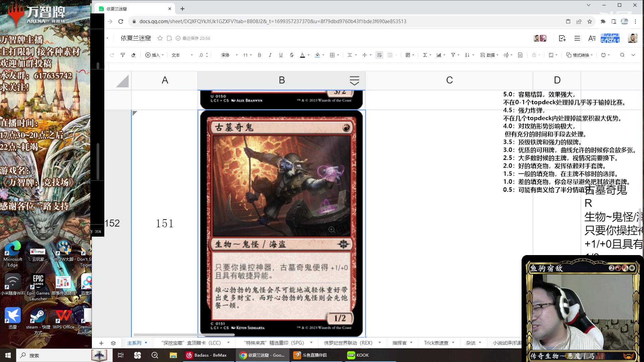Click the hamburger menu icon in the header

(x=577, y=38)
